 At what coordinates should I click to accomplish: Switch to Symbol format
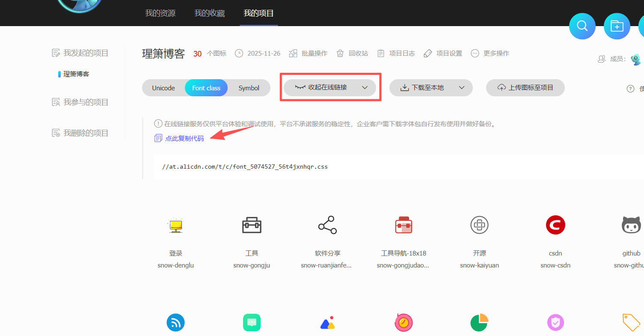coord(249,88)
